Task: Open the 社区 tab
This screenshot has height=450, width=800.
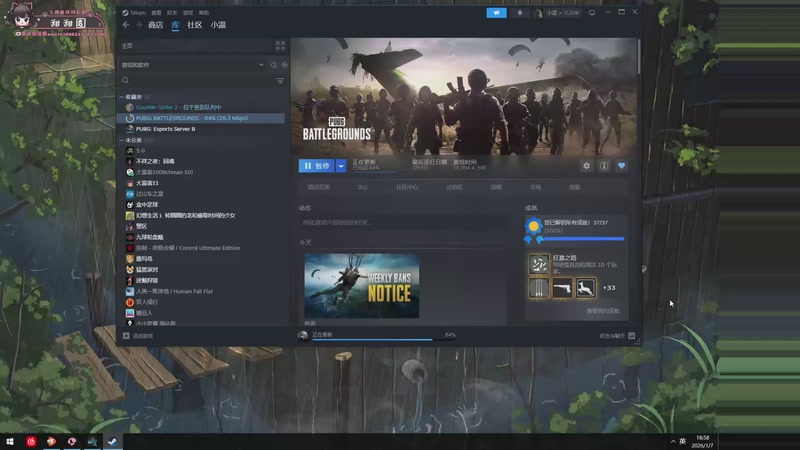Action: 194,25
